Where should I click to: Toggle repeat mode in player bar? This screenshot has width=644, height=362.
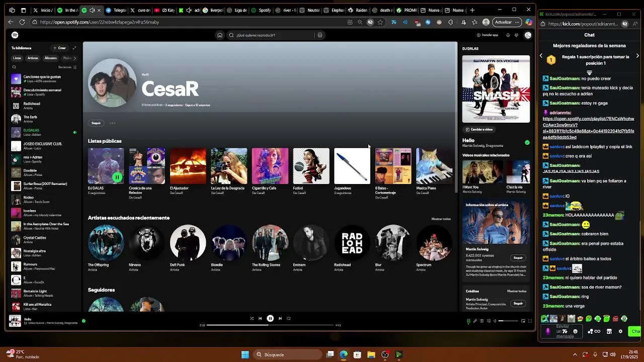pos(289,318)
